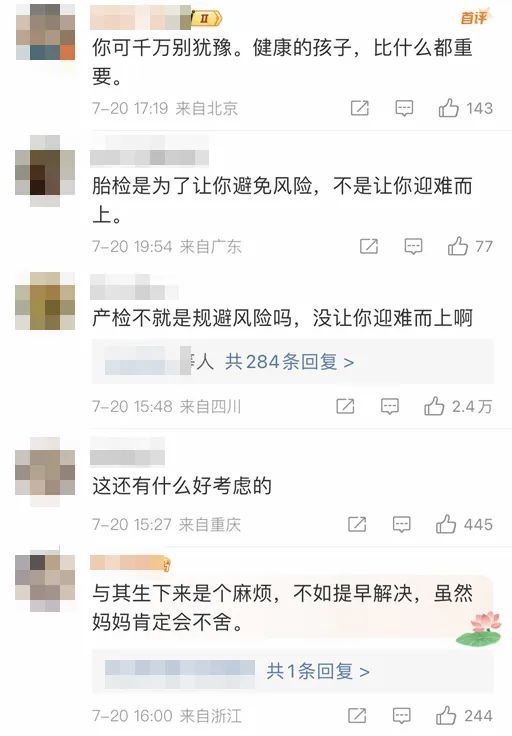
Task: Share the 7-20 17:19 Beijing comment
Action: (360, 108)
